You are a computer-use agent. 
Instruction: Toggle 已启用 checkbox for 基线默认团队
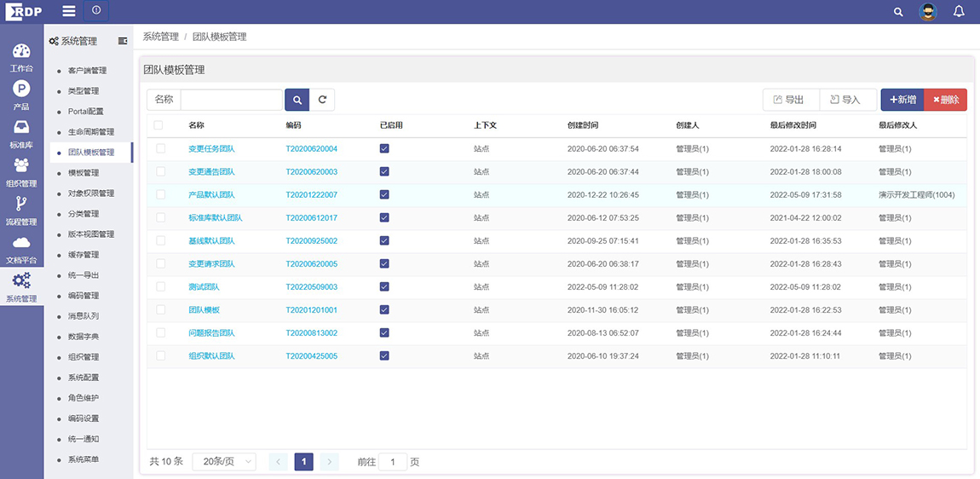(x=384, y=240)
